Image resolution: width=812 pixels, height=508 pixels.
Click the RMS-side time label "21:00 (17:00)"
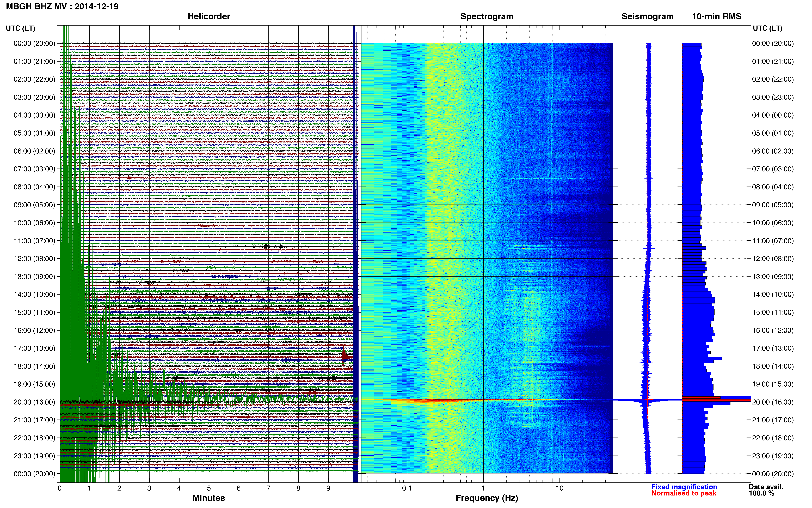773,420
